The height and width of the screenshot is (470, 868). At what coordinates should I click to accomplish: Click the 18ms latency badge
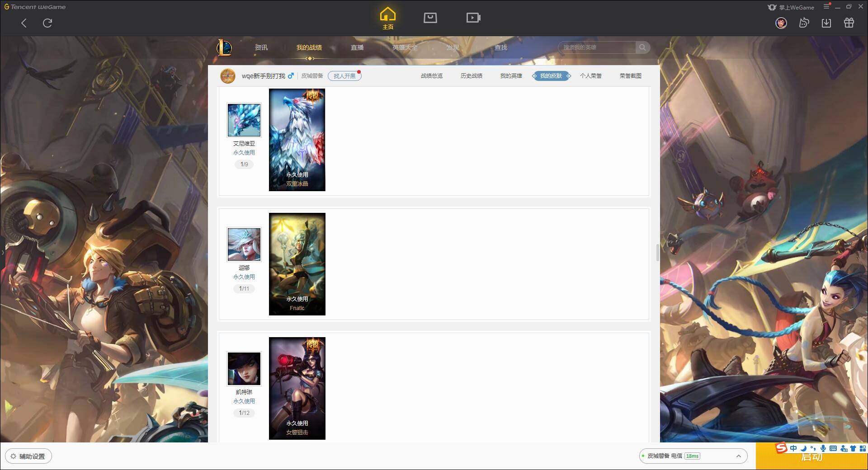pos(692,456)
